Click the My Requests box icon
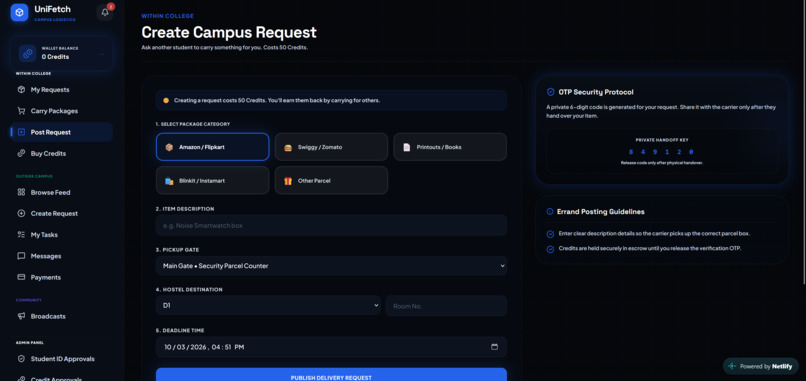This screenshot has width=806, height=381. (21, 89)
